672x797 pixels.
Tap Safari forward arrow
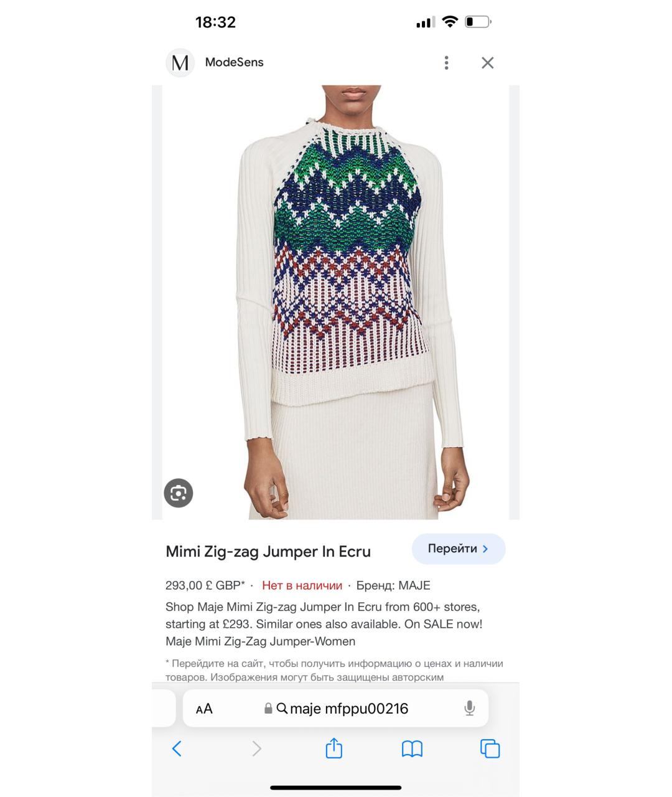pyautogui.click(x=256, y=748)
